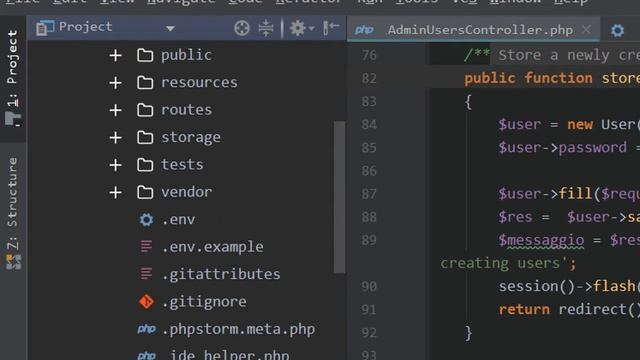Click the $messaggio variable on line 89

point(541,241)
